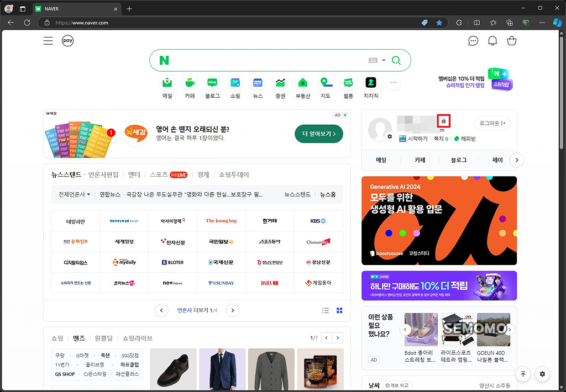Open the 증권 shortcut icon
Image resolution: width=566 pixels, height=392 pixels.
(280, 83)
